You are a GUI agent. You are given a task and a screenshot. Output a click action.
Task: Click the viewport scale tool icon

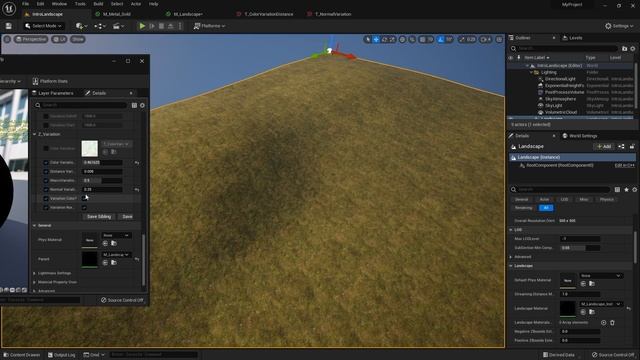click(x=392, y=40)
